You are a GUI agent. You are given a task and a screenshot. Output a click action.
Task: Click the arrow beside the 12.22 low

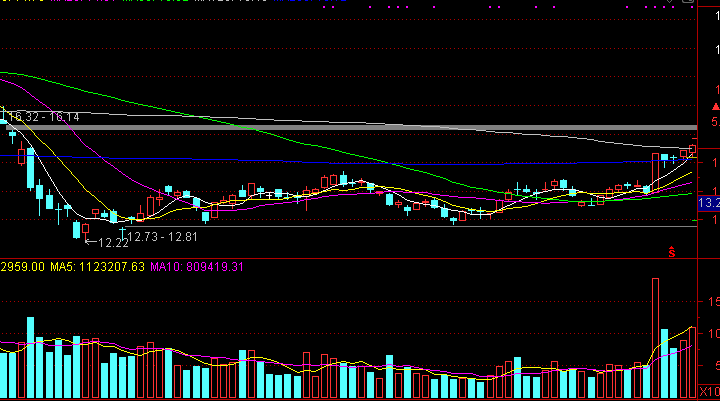pyautogui.click(x=91, y=242)
